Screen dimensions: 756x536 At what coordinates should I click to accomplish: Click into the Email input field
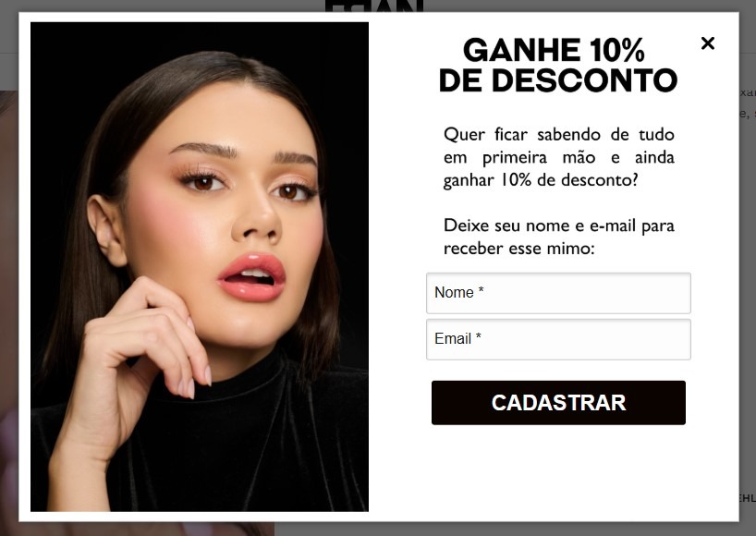(x=558, y=339)
